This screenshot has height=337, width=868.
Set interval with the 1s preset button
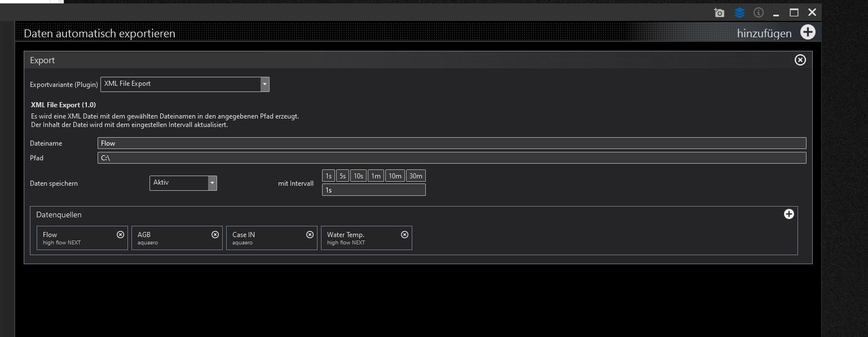328,176
